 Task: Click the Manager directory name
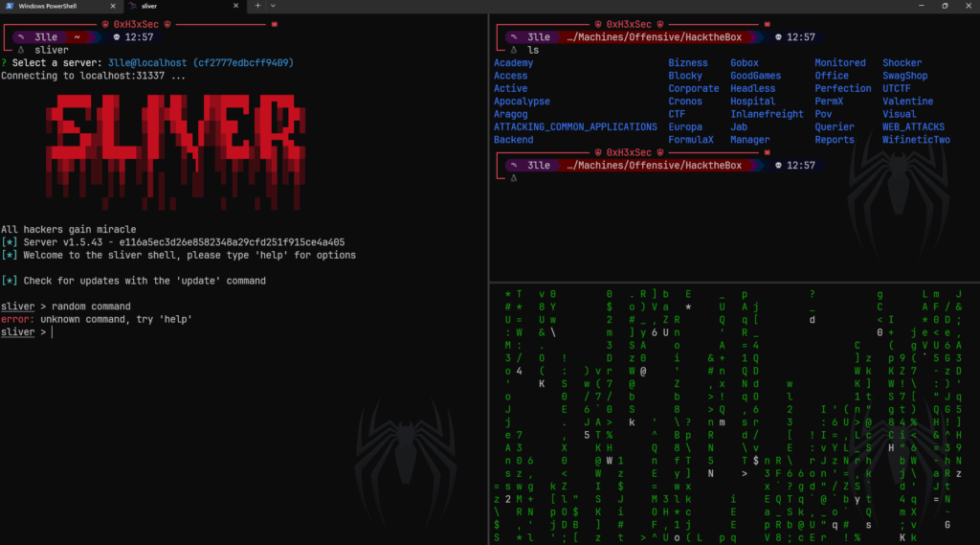point(749,140)
